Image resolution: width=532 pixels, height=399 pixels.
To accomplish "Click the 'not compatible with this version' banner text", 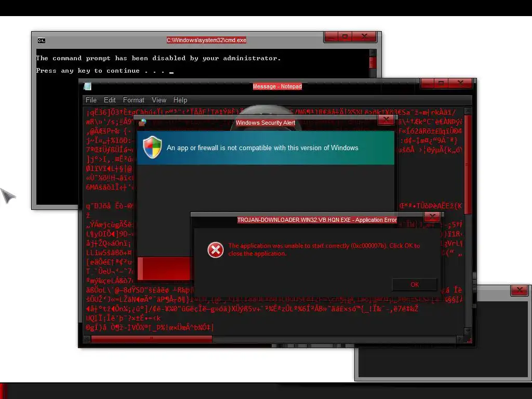I will tap(262, 148).
